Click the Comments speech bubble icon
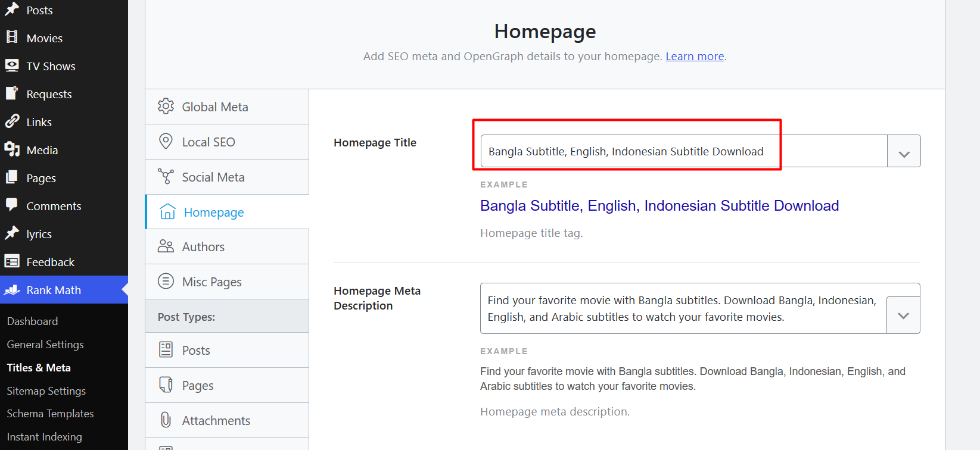Screen dimensions: 980x450 coord(12,205)
